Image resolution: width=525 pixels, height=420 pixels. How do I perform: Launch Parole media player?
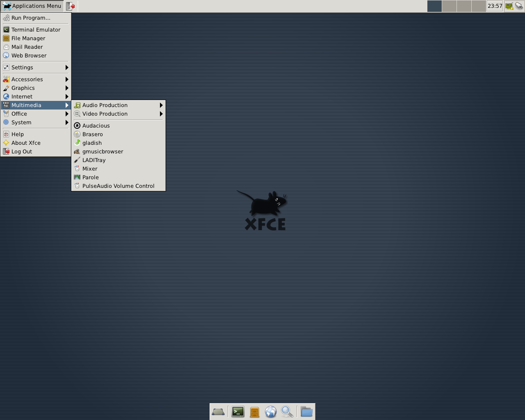(119, 177)
